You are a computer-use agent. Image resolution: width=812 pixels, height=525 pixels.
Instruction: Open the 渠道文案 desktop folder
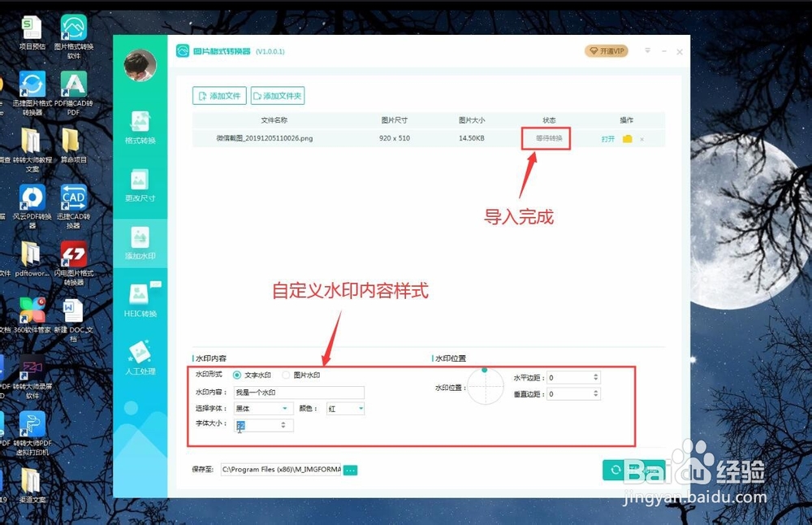pos(32,486)
